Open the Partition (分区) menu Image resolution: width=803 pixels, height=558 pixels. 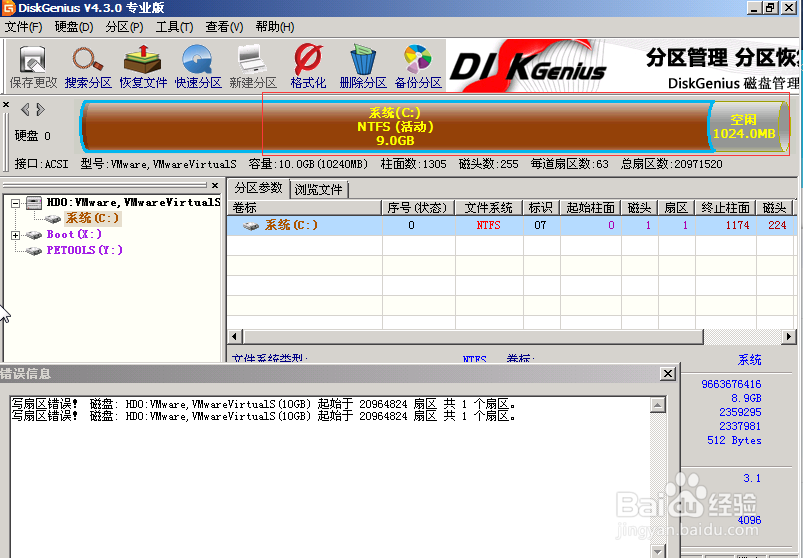click(124, 27)
